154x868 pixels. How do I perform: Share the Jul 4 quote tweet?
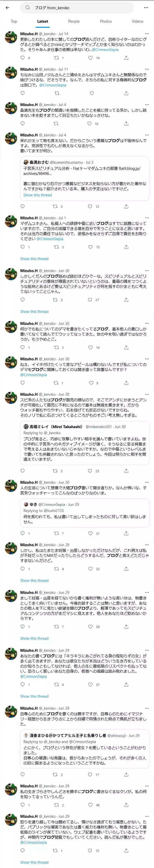tap(126, 206)
